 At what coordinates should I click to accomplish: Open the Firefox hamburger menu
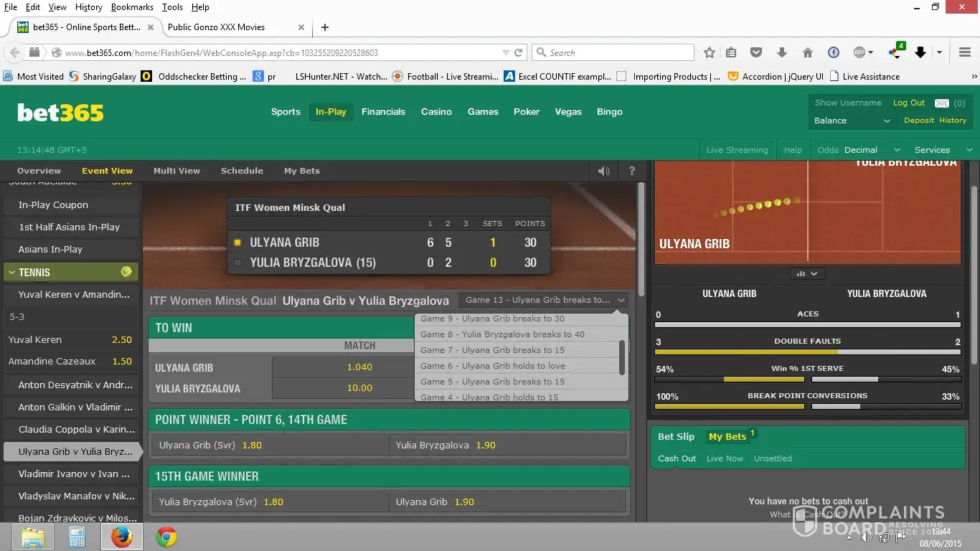965,52
